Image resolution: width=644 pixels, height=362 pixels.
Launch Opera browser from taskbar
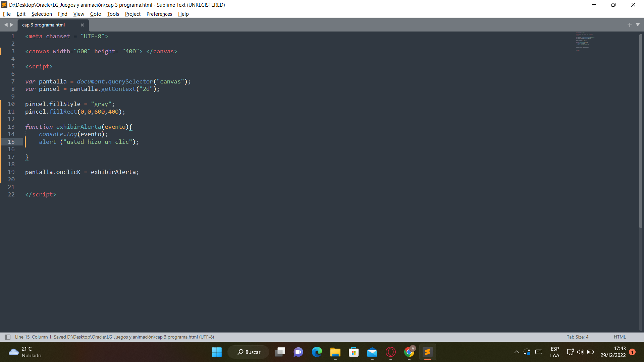[x=391, y=352]
